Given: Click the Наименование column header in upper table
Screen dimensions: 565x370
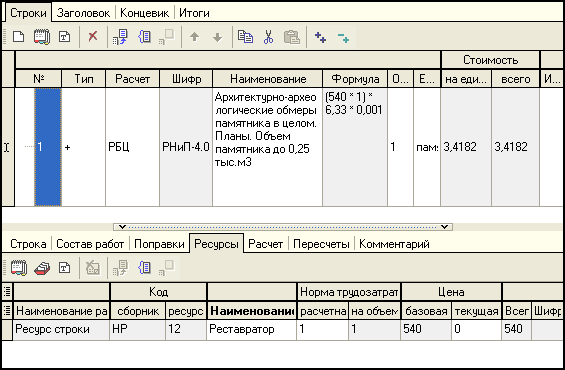Looking at the screenshot, I should 268,79.
